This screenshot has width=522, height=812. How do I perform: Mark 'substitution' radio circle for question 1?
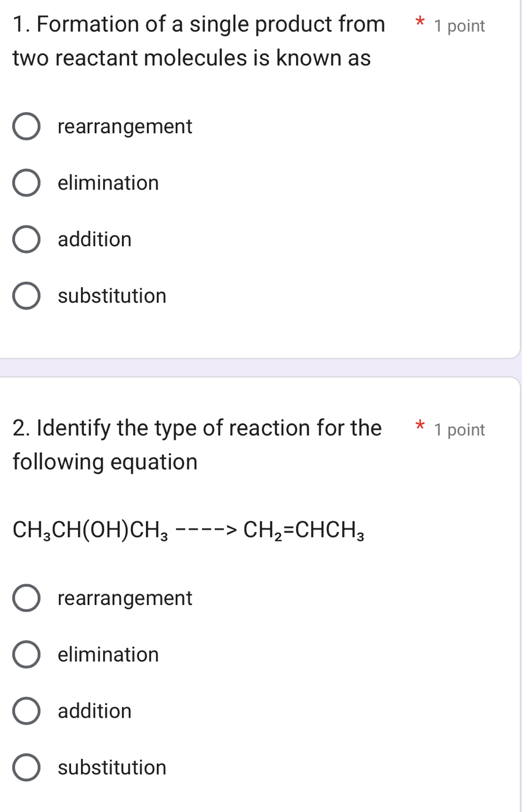26,296
